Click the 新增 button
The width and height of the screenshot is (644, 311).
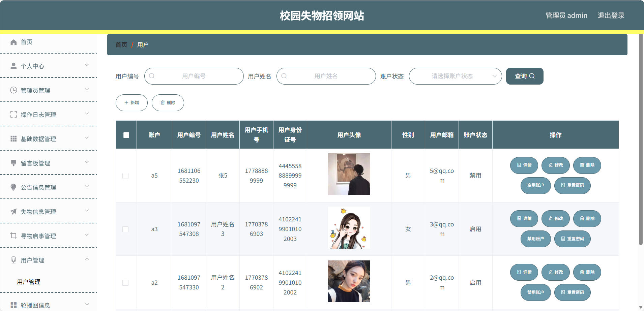pos(131,103)
